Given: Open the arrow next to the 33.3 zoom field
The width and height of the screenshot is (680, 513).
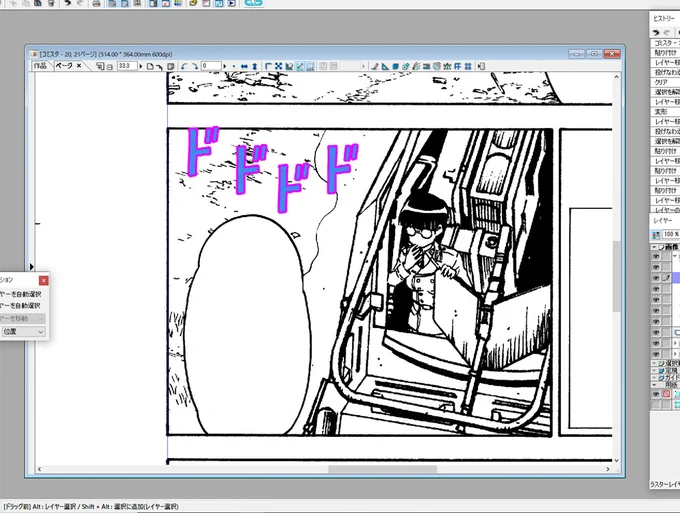Looking at the screenshot, I should point(141,66).
